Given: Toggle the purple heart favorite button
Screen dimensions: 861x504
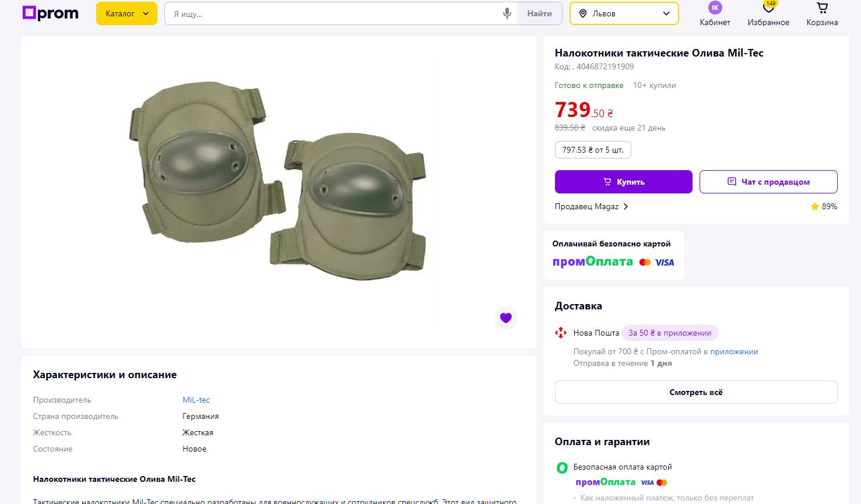Looking at the screenshot, I should coord(505,318).
